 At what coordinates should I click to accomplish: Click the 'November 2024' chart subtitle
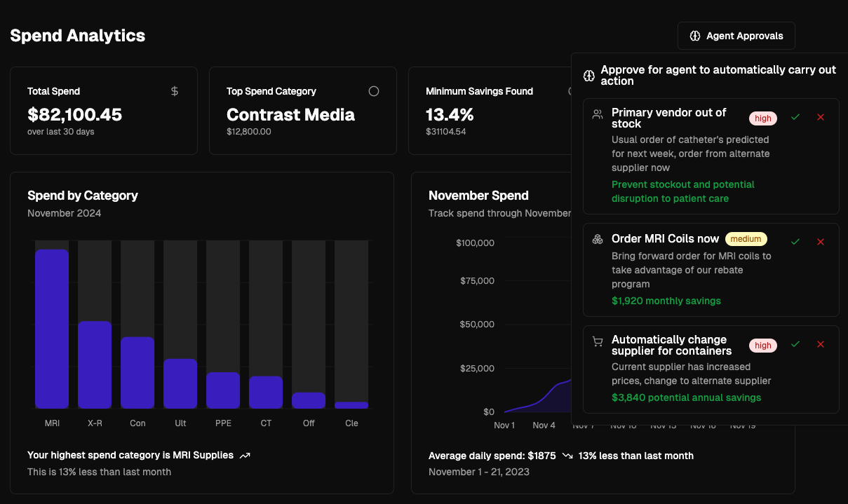65,213
